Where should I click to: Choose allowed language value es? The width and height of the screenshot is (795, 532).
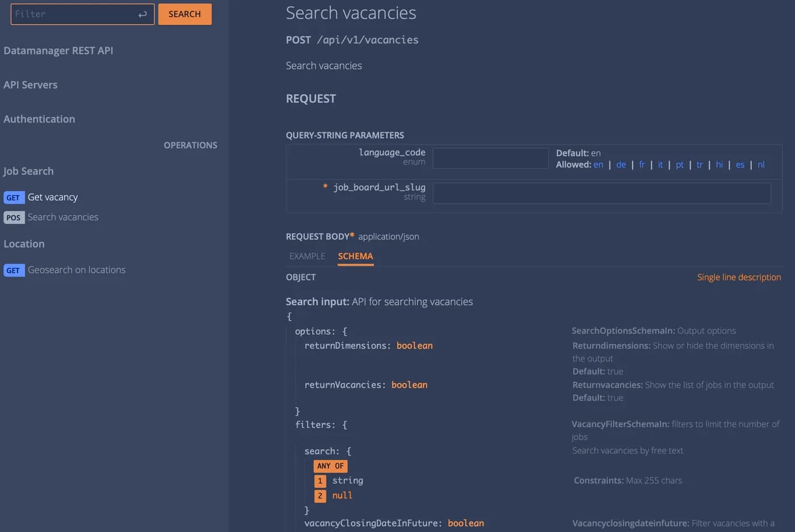(740, 165)
